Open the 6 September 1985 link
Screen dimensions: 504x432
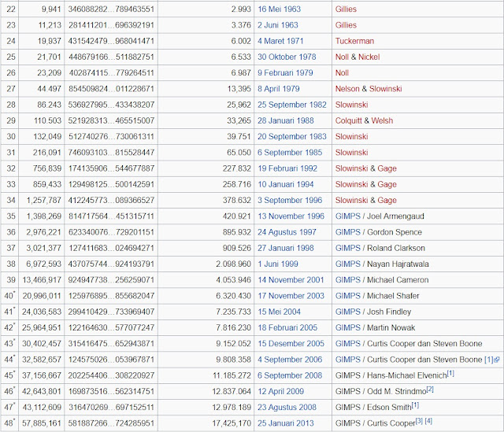coord(290,153)
